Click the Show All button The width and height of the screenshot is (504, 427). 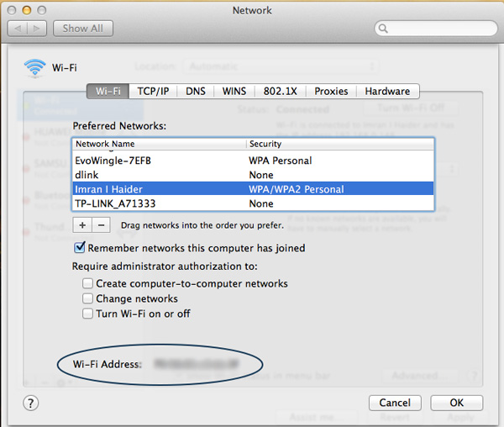(83, 29)
